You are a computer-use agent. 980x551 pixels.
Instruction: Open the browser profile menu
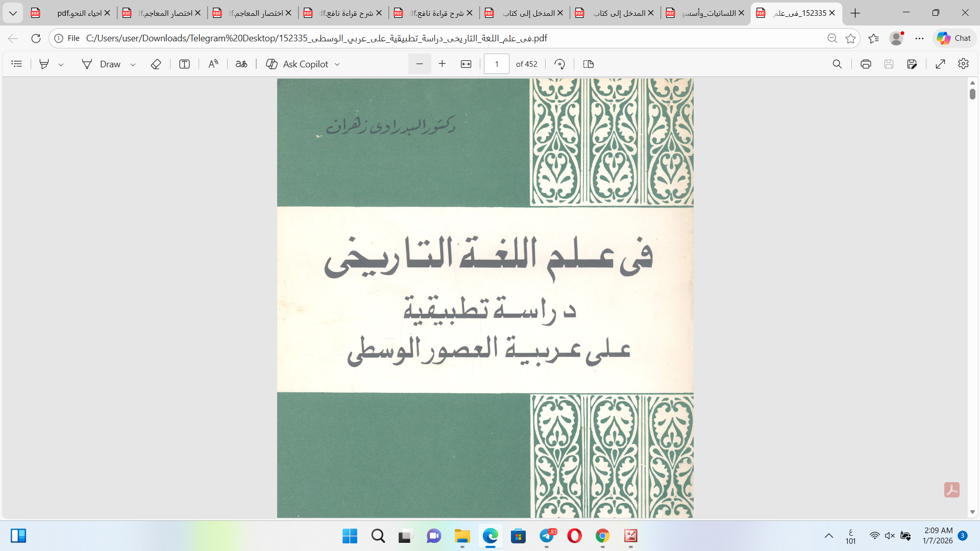click(x=896, y=38)
